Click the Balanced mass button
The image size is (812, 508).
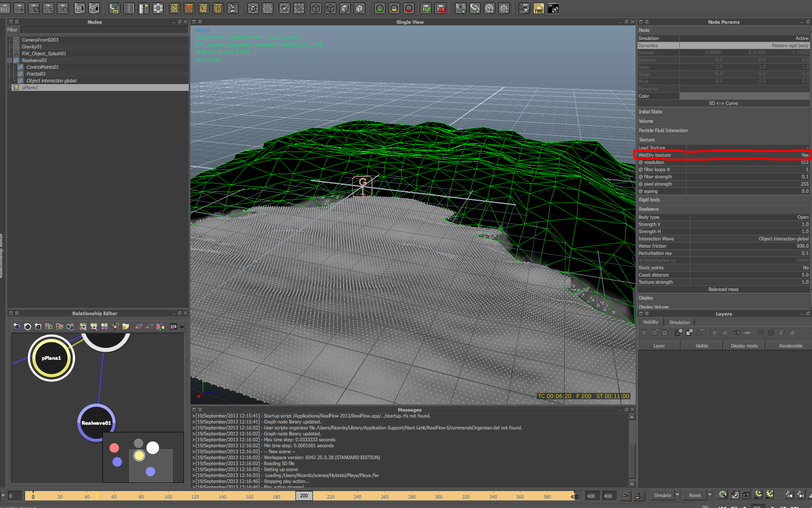723,289
